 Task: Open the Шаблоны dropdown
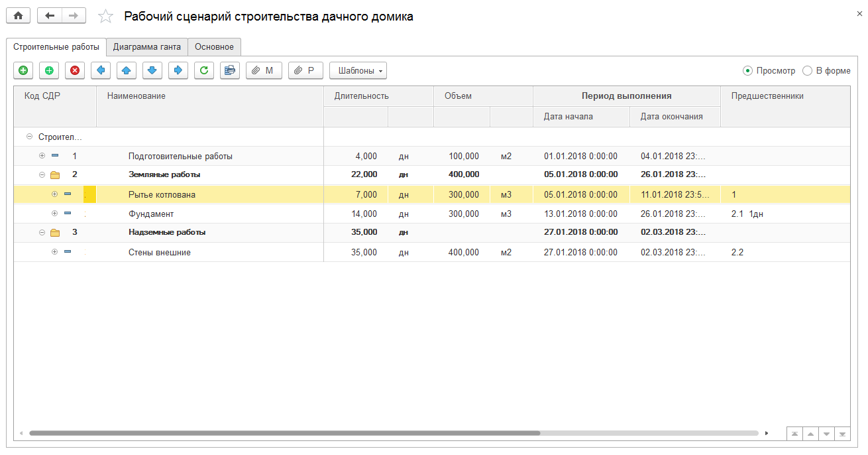(x=358, y=70)
